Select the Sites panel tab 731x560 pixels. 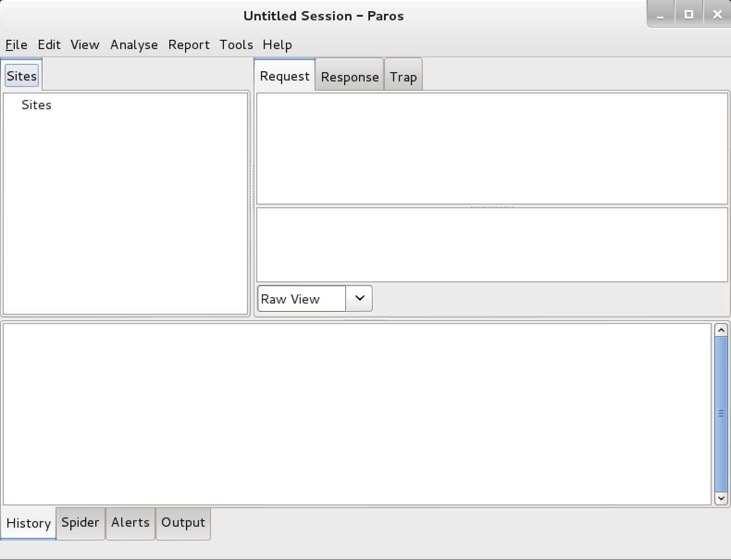point(22,76)
